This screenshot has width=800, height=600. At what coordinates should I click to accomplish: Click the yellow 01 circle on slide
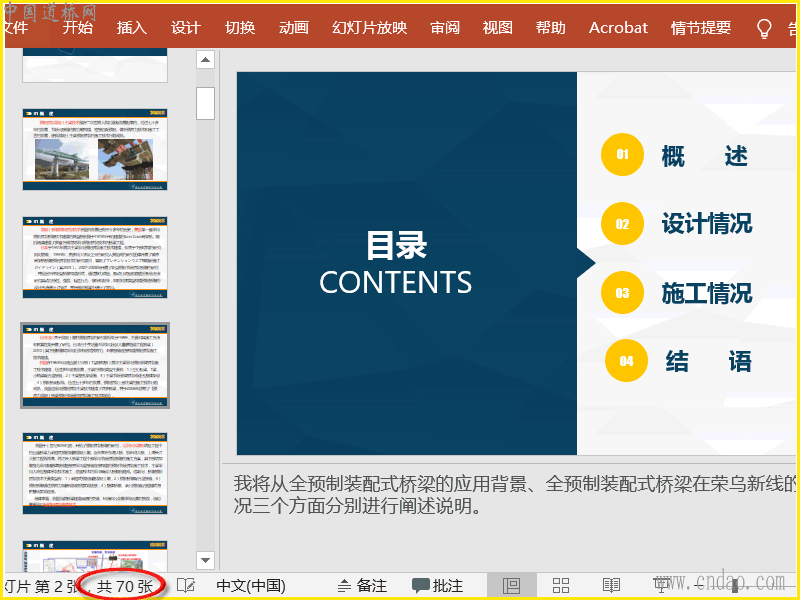pos(622,155)
